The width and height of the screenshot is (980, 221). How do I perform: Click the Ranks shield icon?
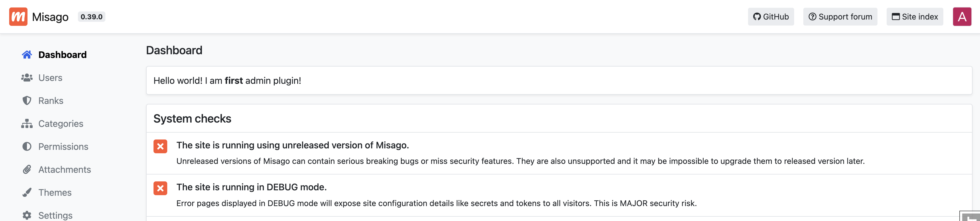coord(27,100)
